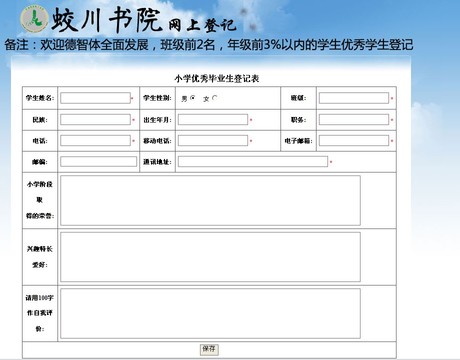Image resolution: width=460 pixels, height=360 pixels.
Task: Click the school logo emblem
Action: coord(34,19)
